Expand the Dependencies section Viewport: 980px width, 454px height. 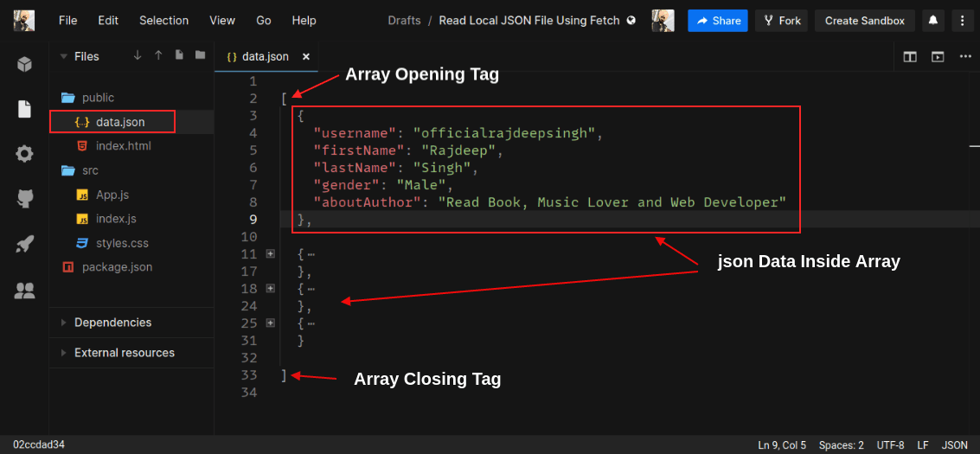click(x=63, y=323)
